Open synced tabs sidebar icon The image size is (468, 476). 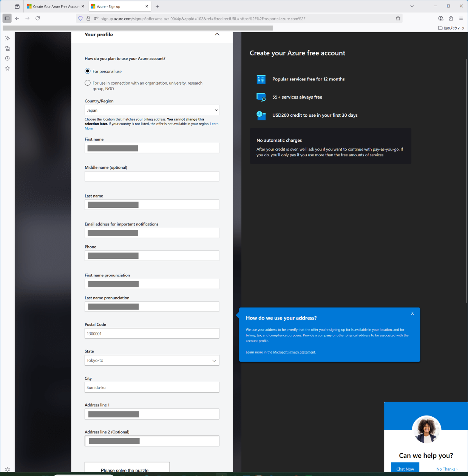[7, 48]
